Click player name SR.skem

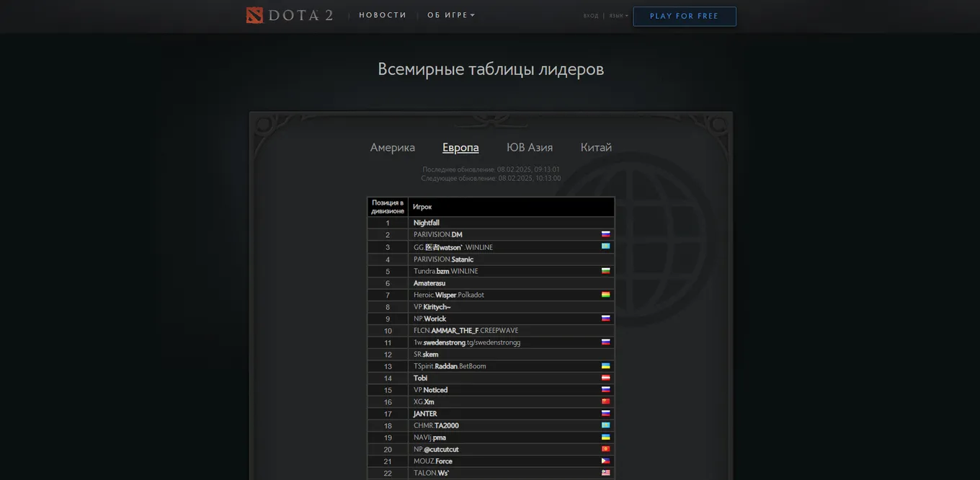(426, 355)
